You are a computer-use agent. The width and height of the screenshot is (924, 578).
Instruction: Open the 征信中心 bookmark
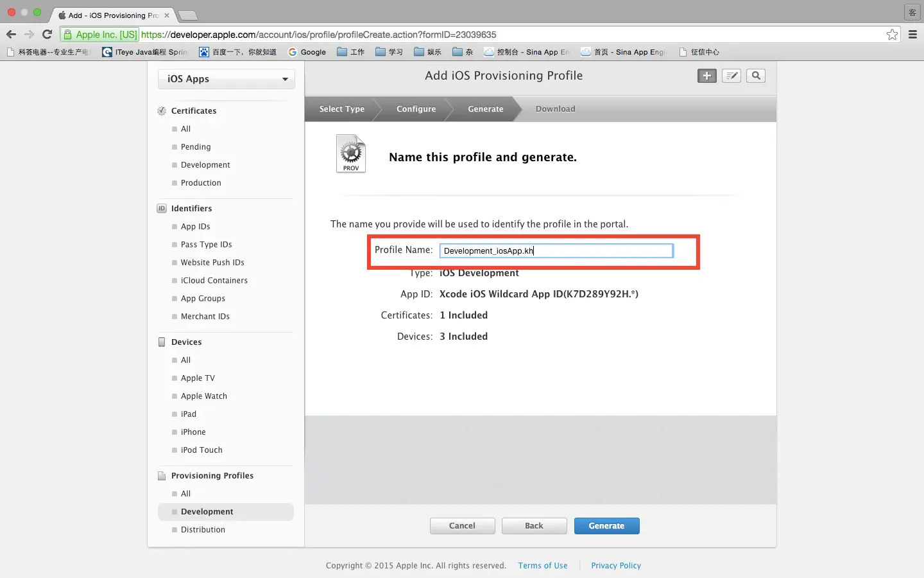[x=699, y=52]
